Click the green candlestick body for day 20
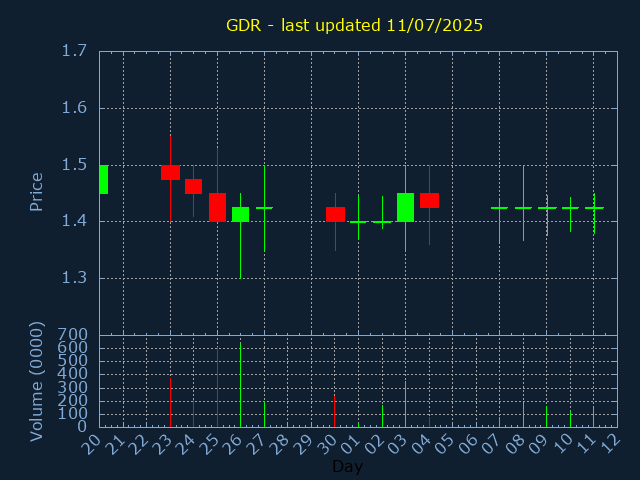Image resolution: width=640 pixels, height=480 pixels. [x=104, y=179]
